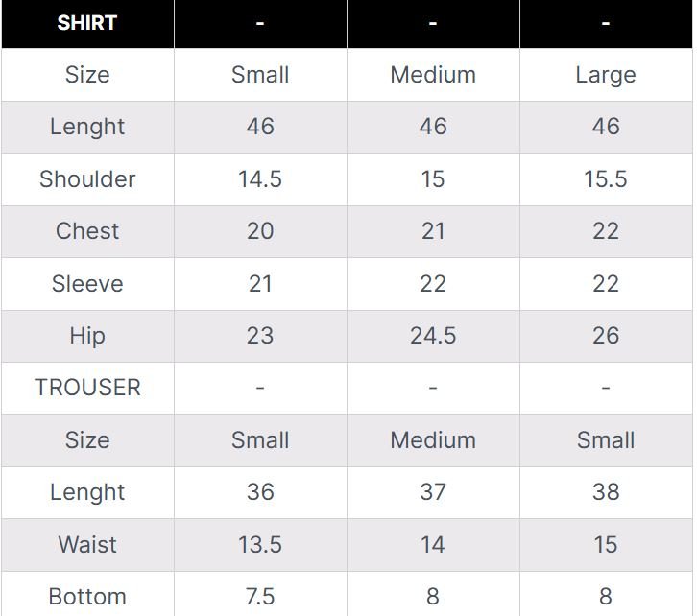This screenshot has width=697, height=616.
Task: Click the 13.5 waist value
Action: (260, 544)
